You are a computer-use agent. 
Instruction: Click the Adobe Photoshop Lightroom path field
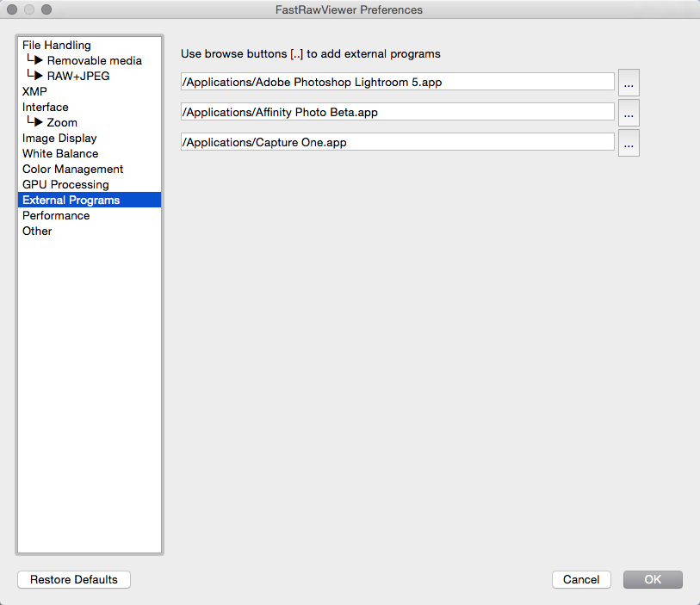tap(397, 82)
